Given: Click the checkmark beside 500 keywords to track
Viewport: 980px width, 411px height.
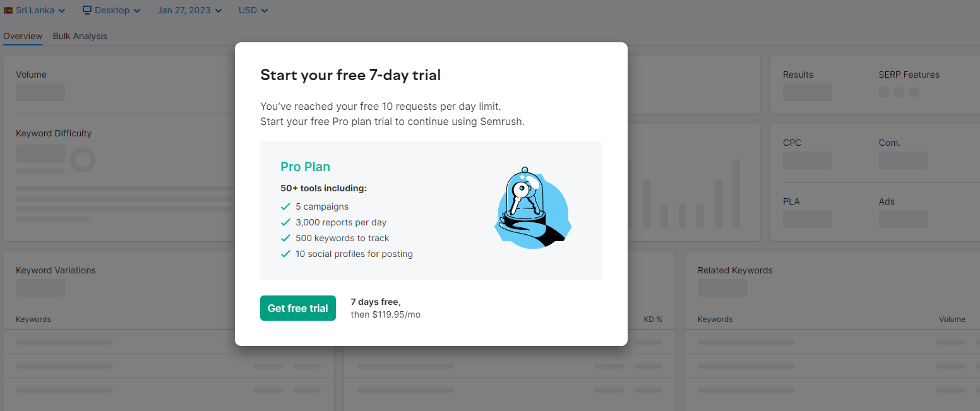Looking at the screenshot, I should click(285, 238).
